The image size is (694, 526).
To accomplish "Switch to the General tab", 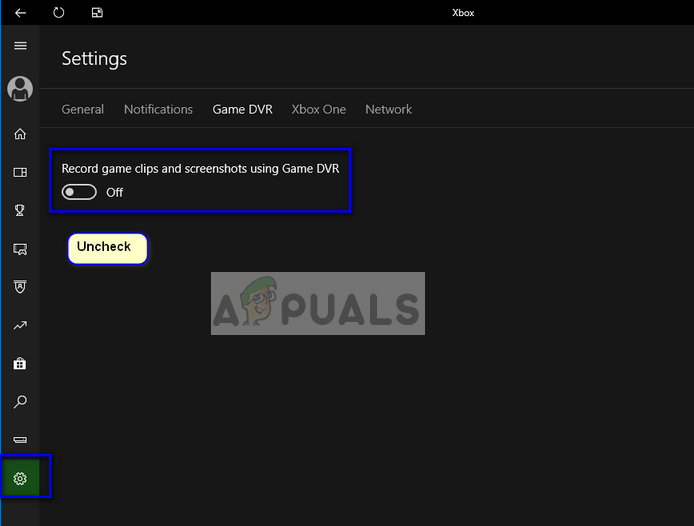I will tap(83, 109).
